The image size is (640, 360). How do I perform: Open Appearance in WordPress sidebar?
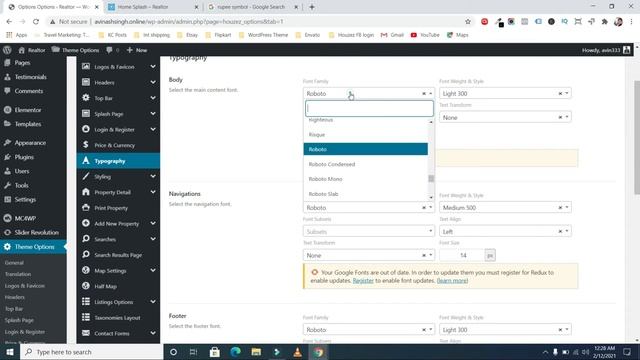click(x=30, y=143)
